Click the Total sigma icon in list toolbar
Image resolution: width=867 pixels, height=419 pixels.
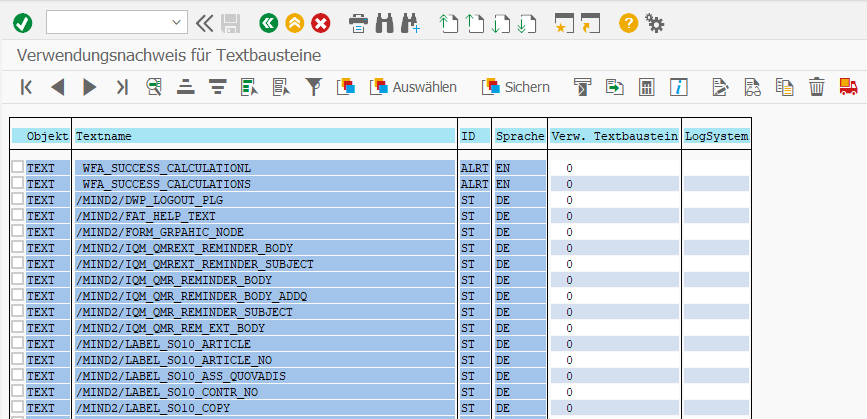click(x=582, y=87)
